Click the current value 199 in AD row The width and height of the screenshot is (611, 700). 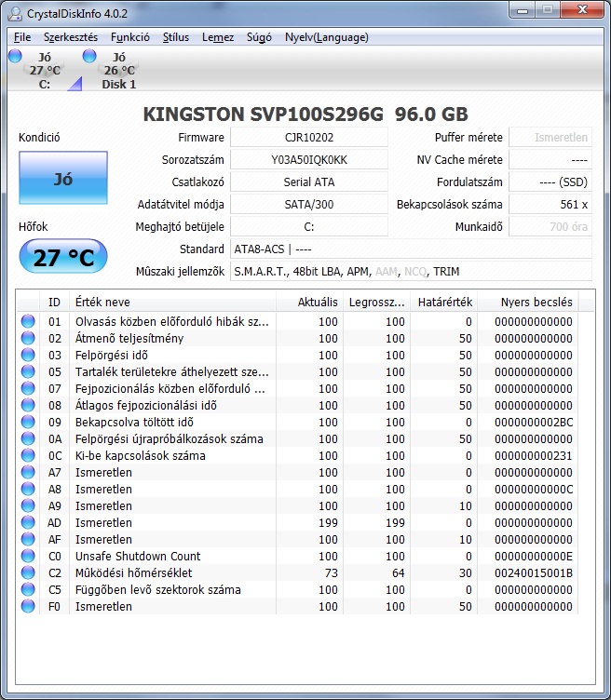click(328, 522)
